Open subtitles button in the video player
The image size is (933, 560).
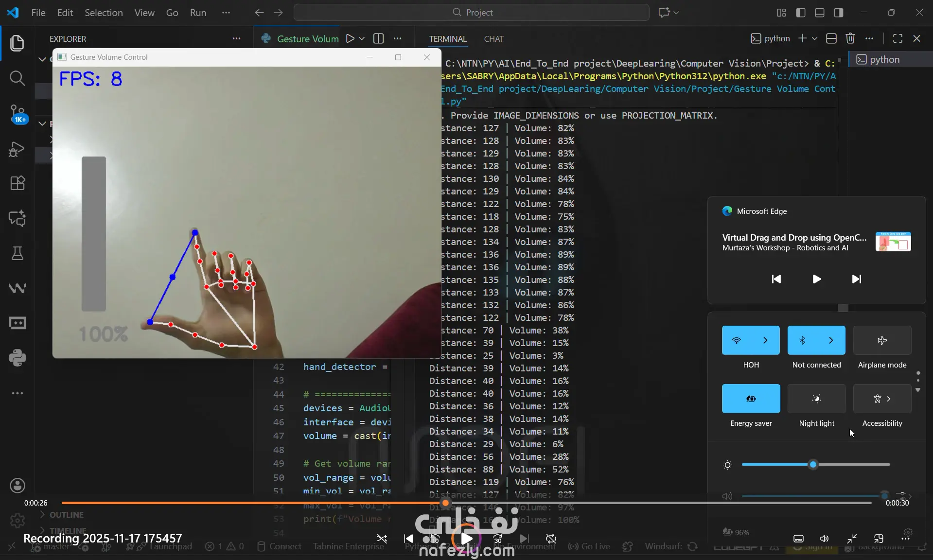(798, 539)
